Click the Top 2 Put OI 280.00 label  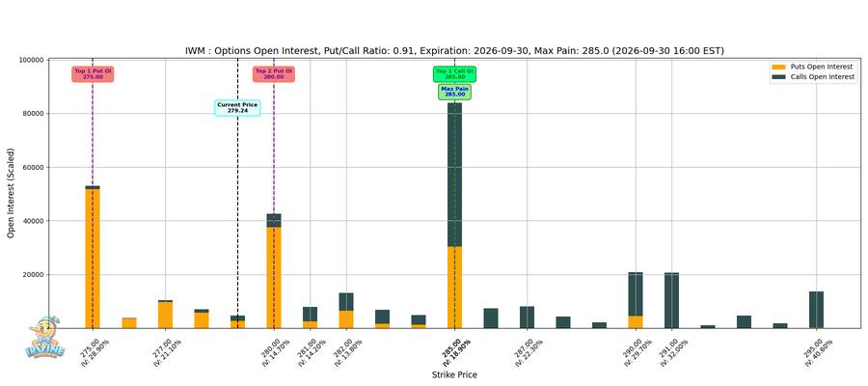pyautogui.click(x=274, y=74)
